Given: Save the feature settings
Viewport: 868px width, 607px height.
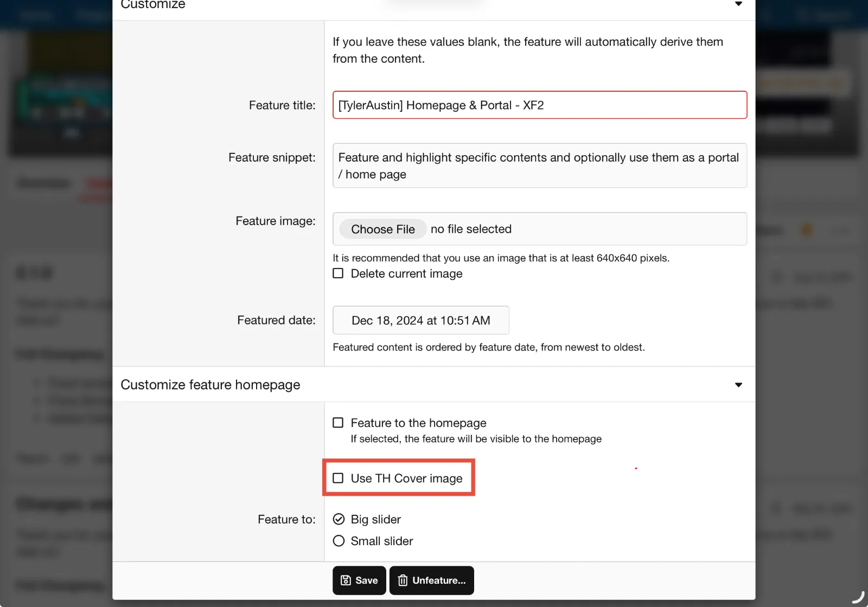Looking at the screenshot, I should coord(359,580).
